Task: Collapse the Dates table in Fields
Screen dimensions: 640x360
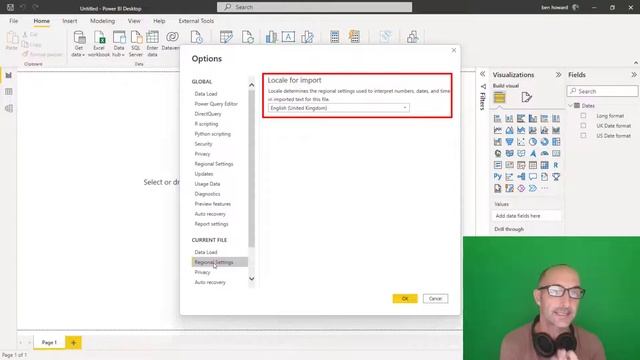Action: tap(570, 106)
